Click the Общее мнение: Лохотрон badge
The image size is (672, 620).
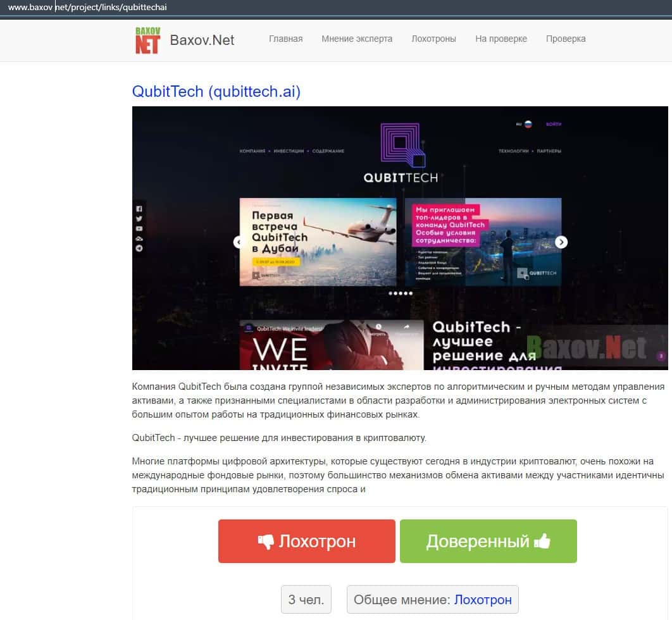coord(432,600)
